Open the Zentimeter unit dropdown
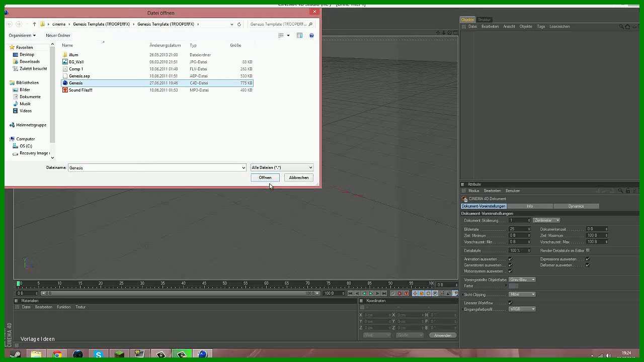Screen dimensions: 644x362 546,220
